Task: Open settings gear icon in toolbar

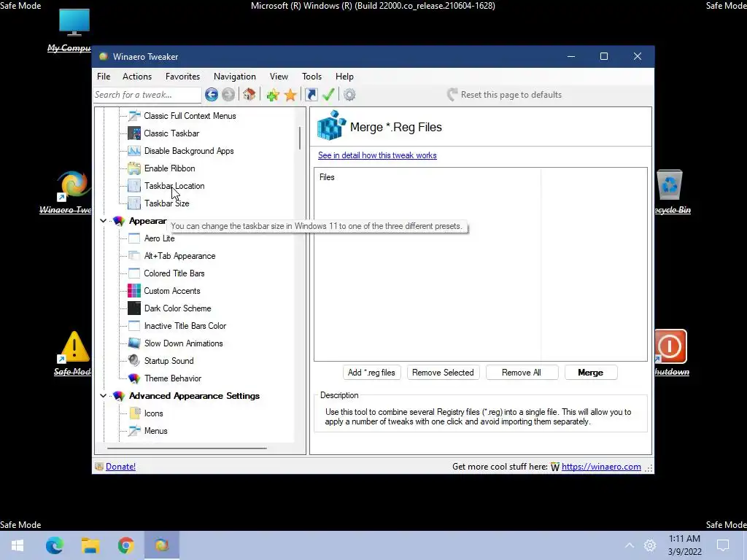Action: click(x=349, y=95)
